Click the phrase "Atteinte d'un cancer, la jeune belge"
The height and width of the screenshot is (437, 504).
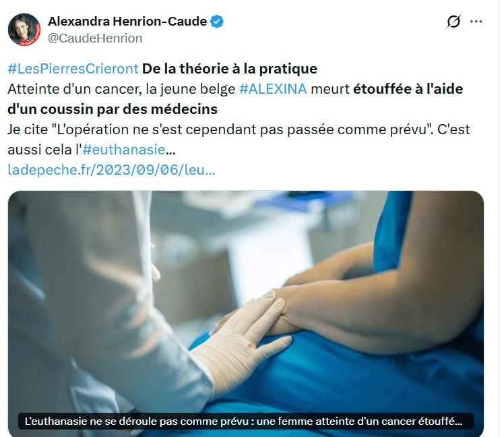pos(121,89)
